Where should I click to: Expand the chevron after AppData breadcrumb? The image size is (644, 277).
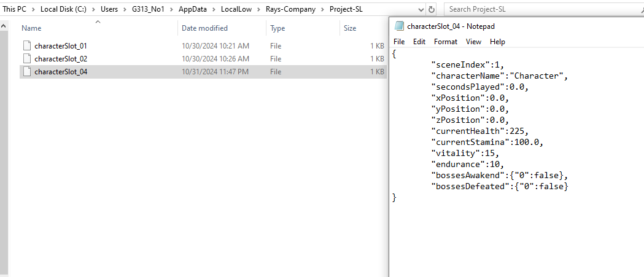click(214, 9)
